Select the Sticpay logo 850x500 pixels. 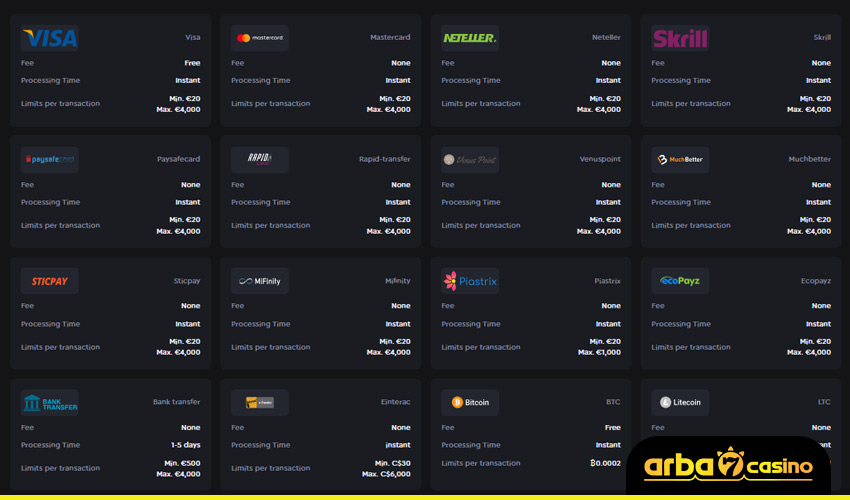pyautogui.click(x=49, y=281)
